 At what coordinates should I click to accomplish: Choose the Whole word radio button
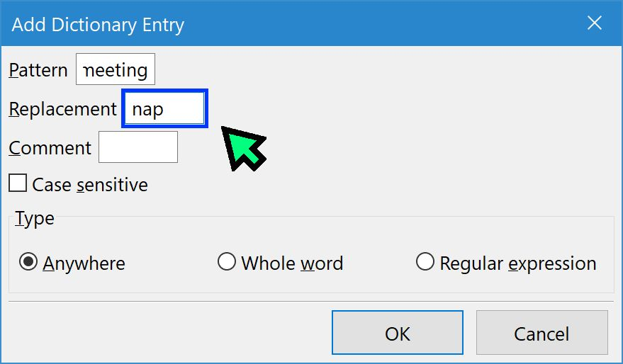point(227,261)
